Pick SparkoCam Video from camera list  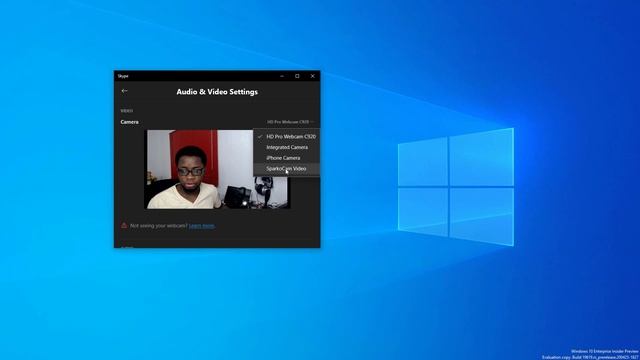[287, 169]
